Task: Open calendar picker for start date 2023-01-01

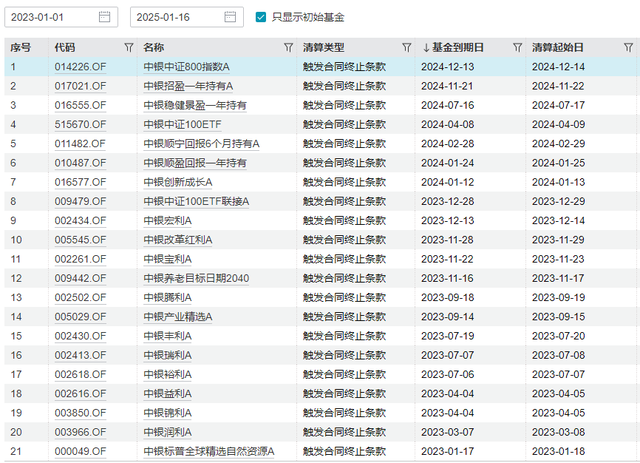Action: pyautogui.click(x=104, y=17)
